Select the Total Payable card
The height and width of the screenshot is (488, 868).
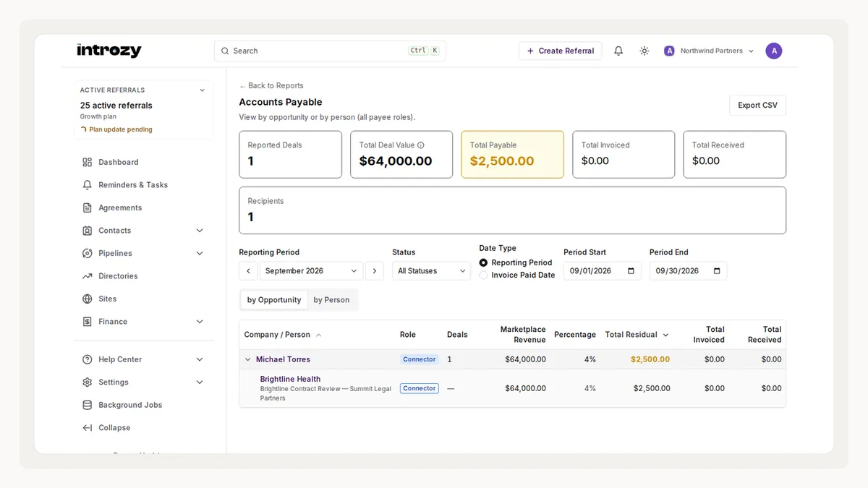(512, 154)
